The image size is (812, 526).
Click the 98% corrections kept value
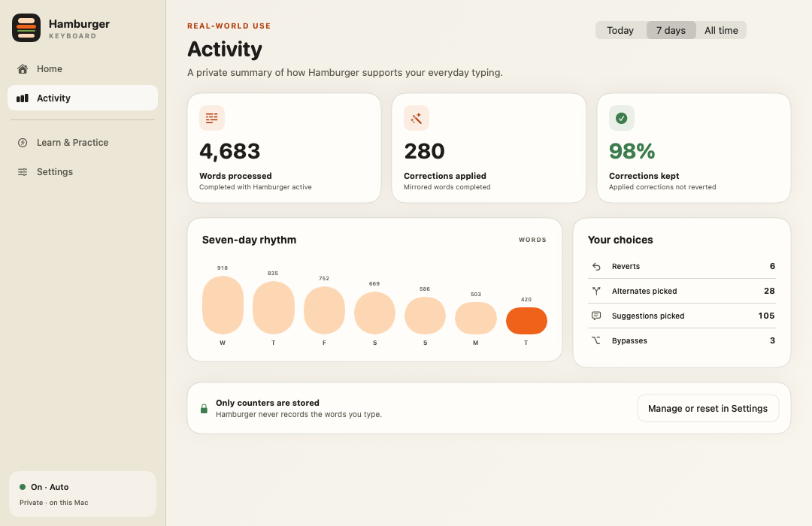click(x=632, y=151)
